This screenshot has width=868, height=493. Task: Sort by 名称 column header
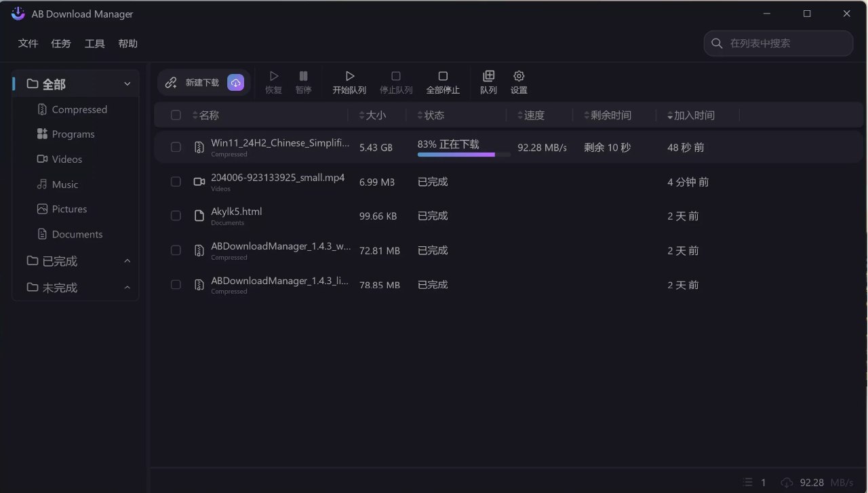point(205,115)
